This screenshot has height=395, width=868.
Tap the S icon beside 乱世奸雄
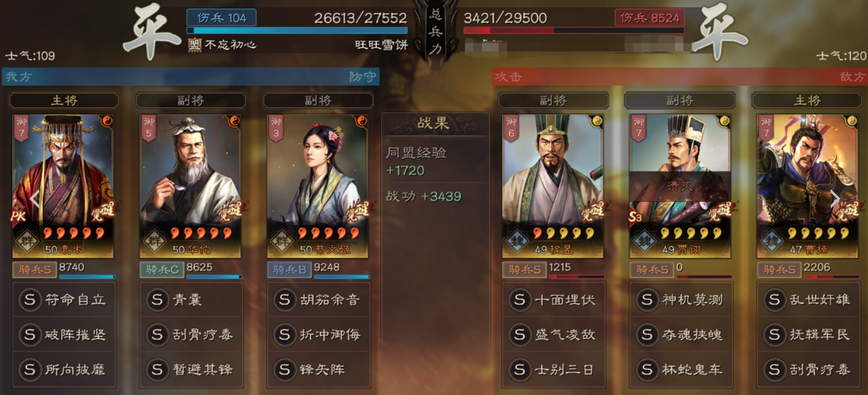773,300
